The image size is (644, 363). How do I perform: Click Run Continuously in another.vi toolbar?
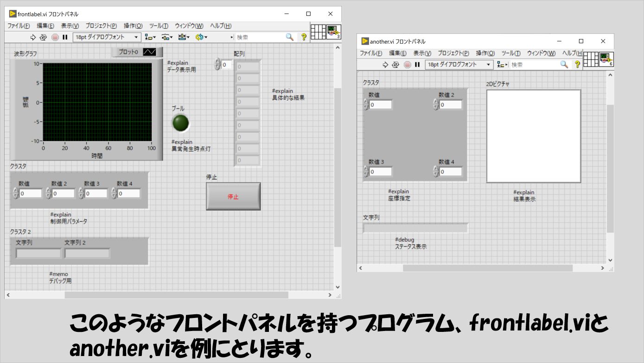click(396, 65)
